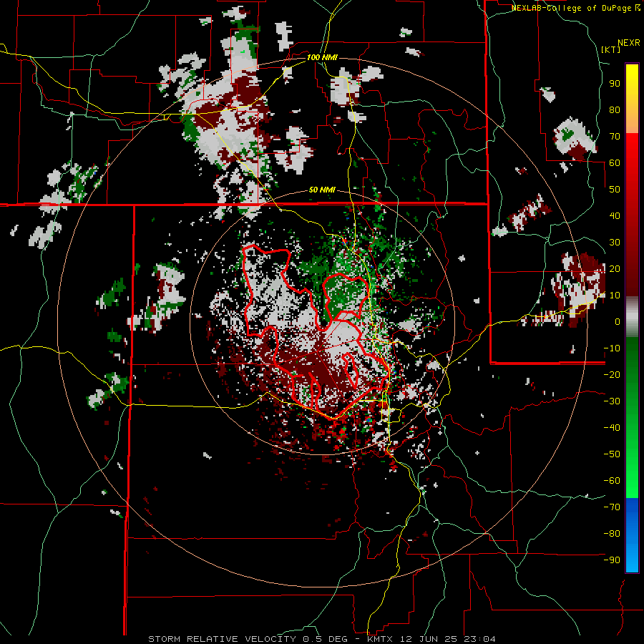Click the 80 value on velocity scale
Viewport: 644px width, 644px height.
(x=615, y=110)
